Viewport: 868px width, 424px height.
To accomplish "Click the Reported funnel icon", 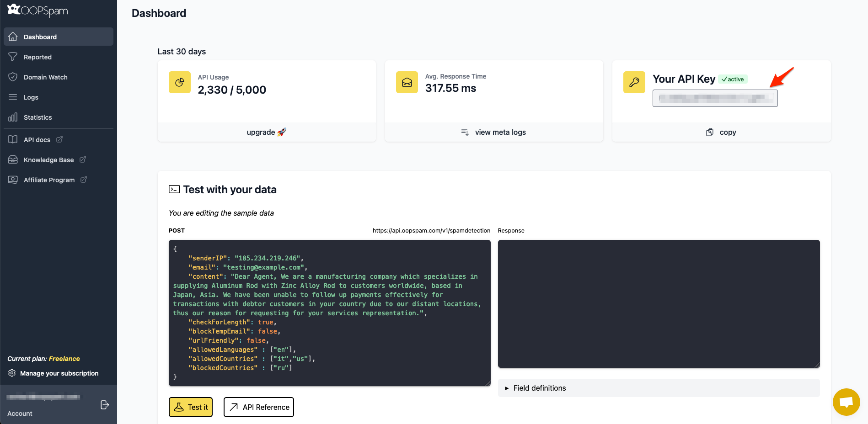I will pyautogui.click(x=13, y=57).
